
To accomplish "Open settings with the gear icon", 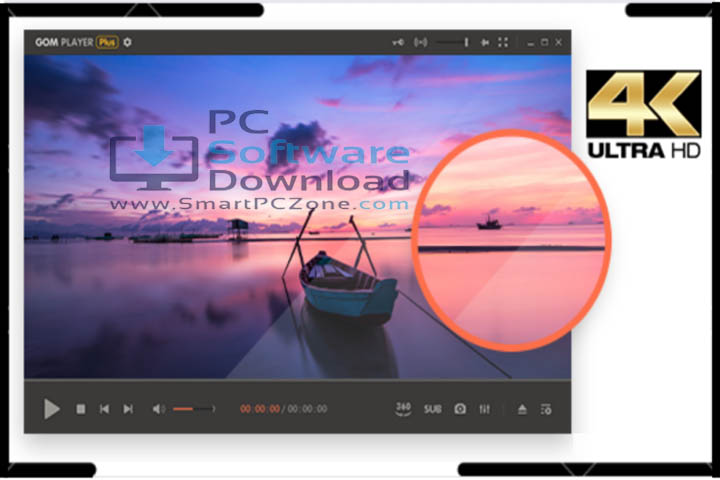I will pos(127,42).
